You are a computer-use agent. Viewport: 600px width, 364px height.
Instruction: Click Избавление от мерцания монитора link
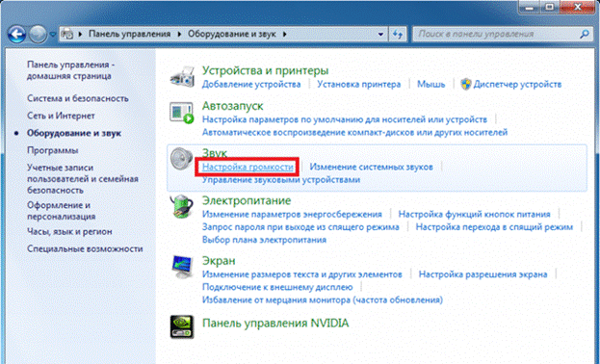pyautogui.click(x=323, y=300)
